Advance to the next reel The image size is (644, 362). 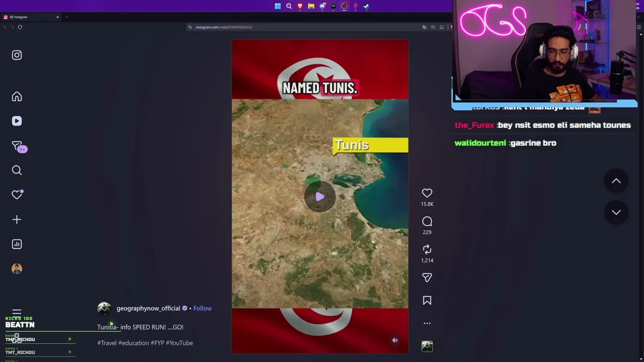click(616, 212)
